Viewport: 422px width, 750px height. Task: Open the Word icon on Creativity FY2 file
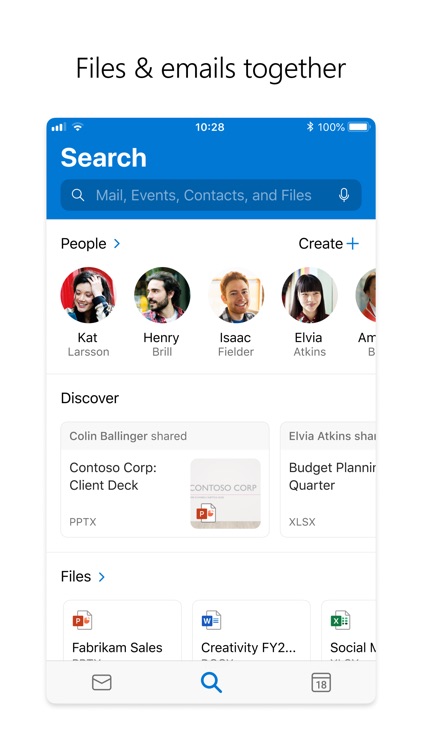(x=211, y=620)
